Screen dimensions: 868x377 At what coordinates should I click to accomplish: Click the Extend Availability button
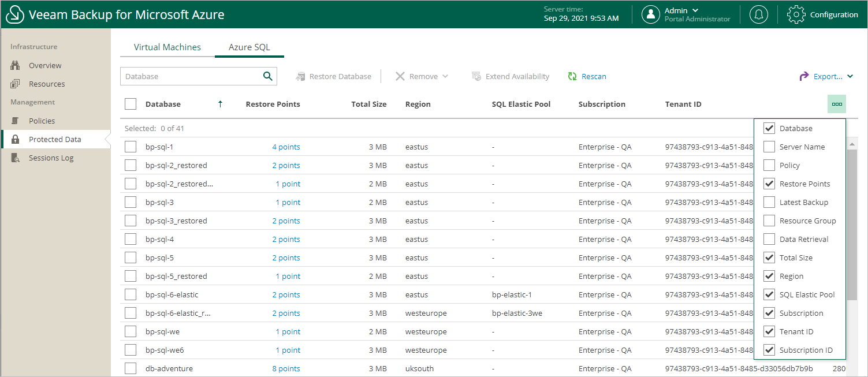tap(511, 76)
